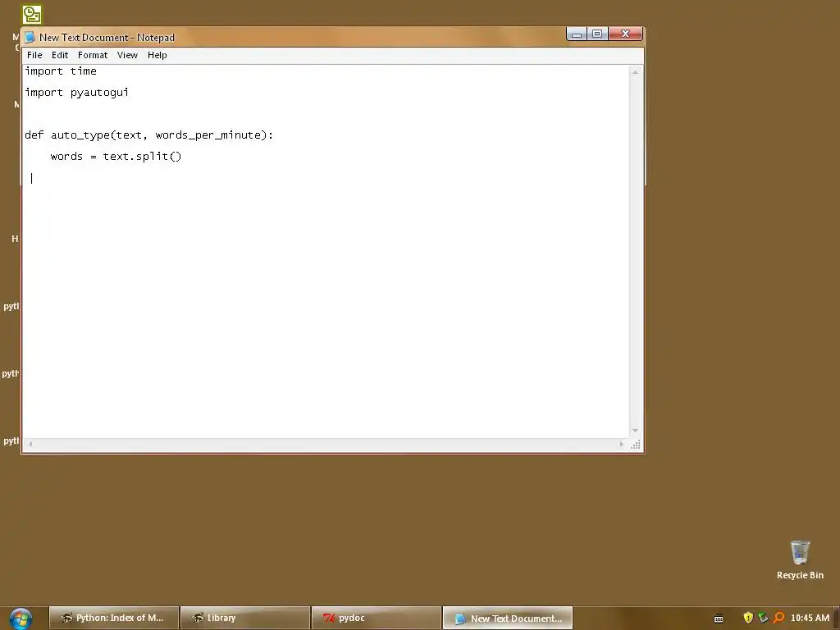Minimize the Notepad window

pos(577,34)
